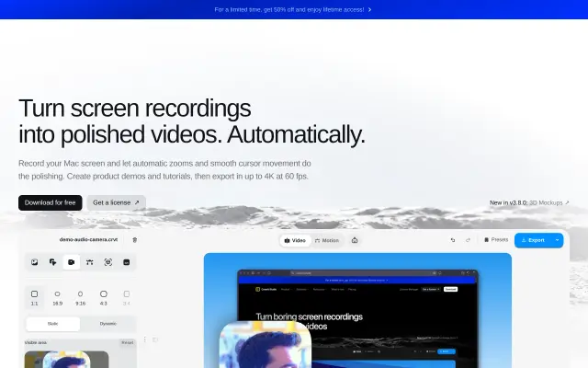Open the focus target icon in sidebar

point(108,262)
